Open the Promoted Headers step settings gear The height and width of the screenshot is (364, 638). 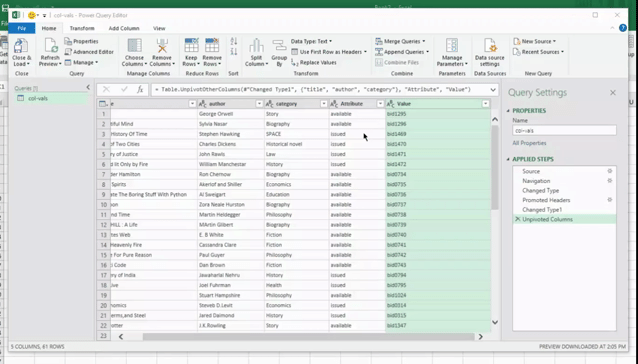610,200
